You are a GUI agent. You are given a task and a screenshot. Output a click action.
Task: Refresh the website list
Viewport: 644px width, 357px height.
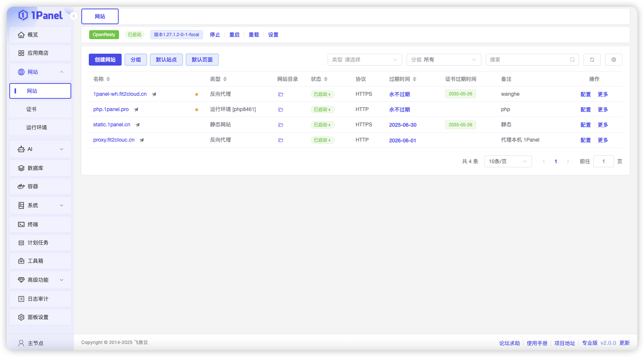pos(592,59)
